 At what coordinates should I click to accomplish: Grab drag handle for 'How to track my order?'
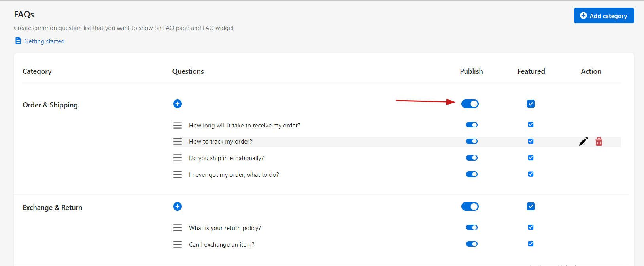point(178,141)
